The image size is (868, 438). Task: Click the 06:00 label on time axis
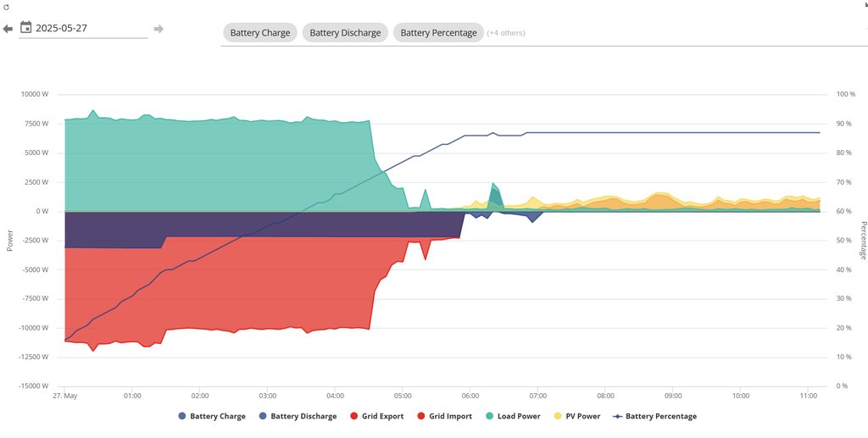470,396
